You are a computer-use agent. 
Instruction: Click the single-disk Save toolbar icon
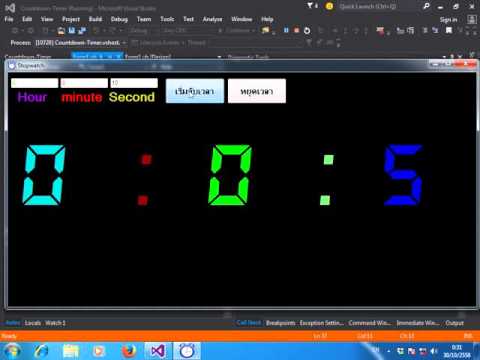[71, 31]
